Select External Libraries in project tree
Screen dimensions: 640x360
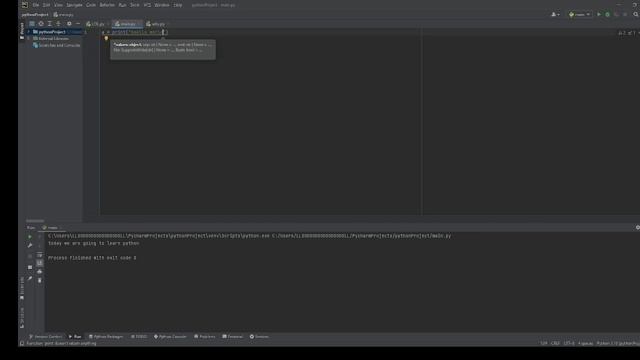[51, 38]
